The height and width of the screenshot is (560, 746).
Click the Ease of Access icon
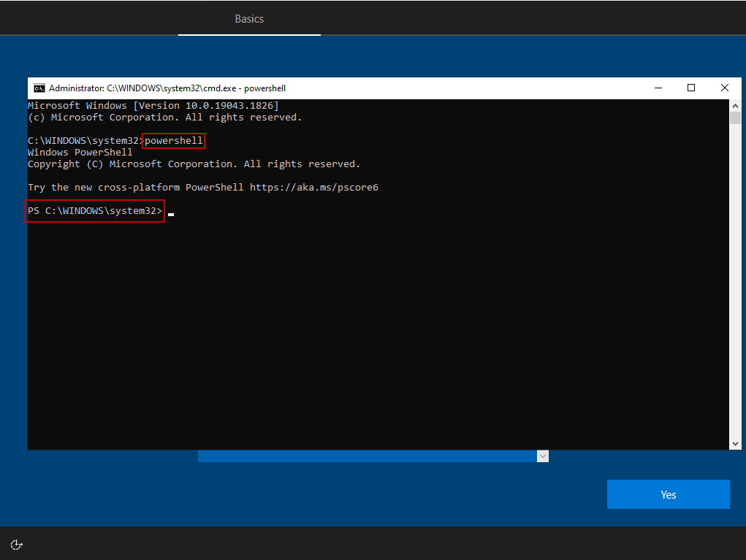point(17,544)
